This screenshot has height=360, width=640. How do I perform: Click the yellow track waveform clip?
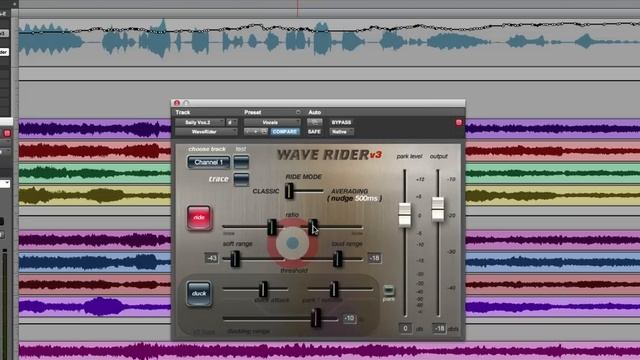pos(95,195)
